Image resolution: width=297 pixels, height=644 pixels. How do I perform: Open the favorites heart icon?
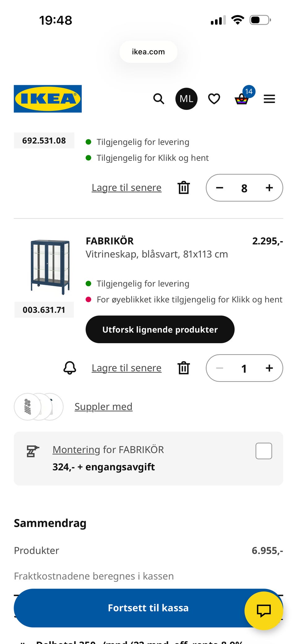214,99
